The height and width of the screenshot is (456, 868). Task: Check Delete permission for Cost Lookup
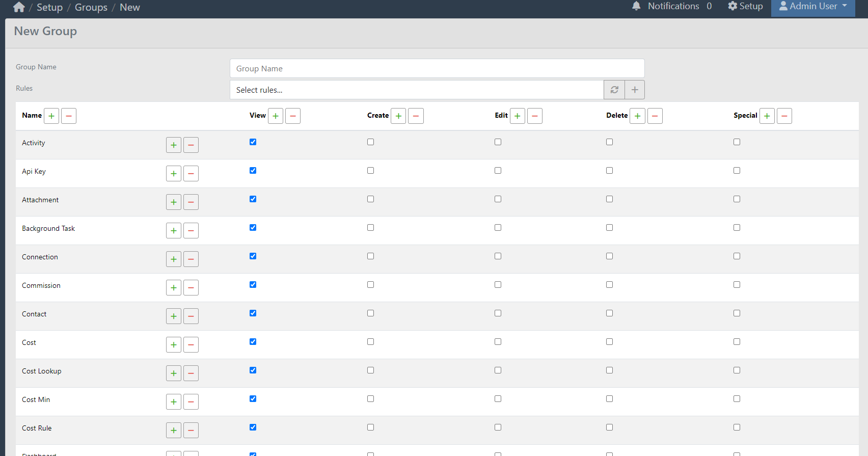(609, 370)
